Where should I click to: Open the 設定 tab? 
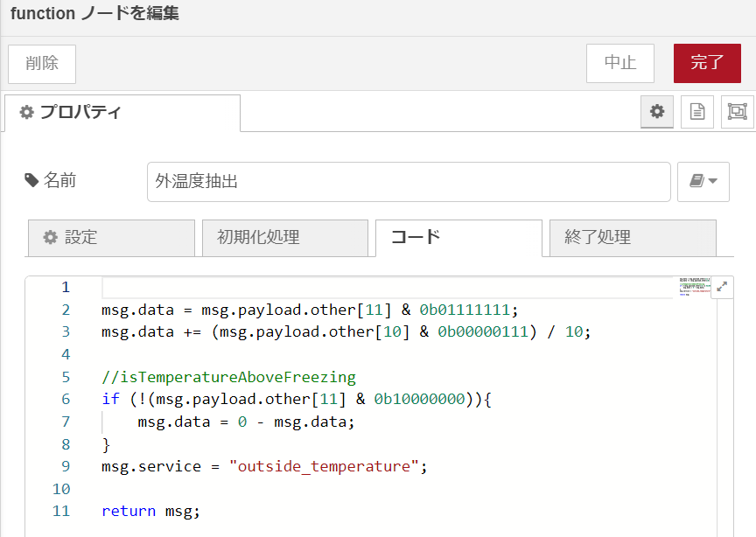pyautogui.click(x=111, y=238)
